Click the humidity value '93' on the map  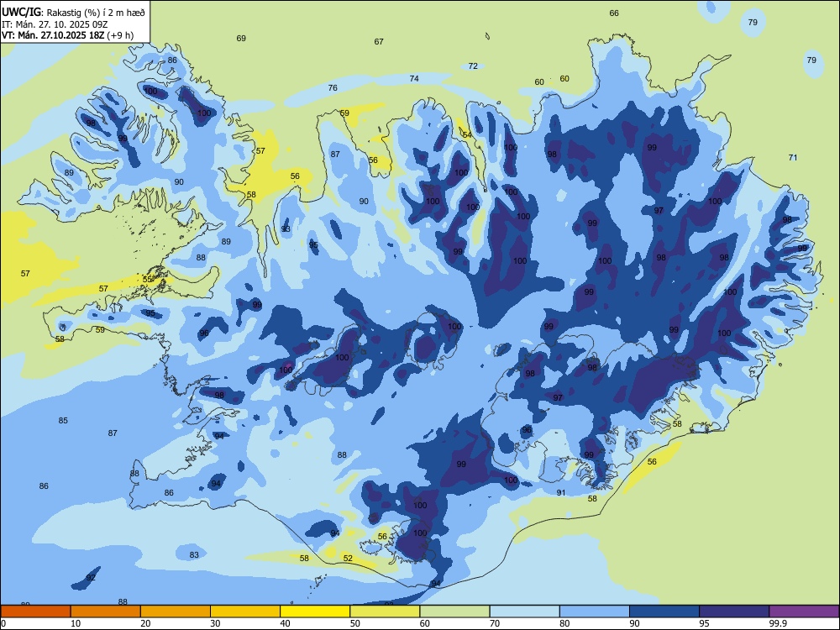pyautogui.click(x=286, y=228)
